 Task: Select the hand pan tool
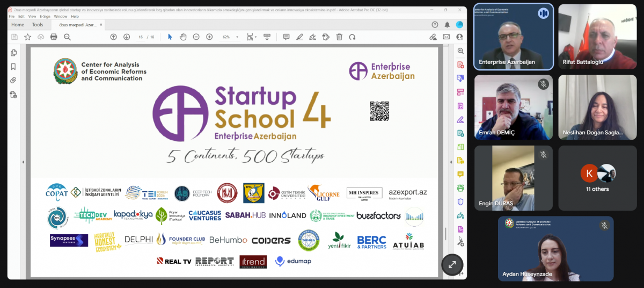click(x=183, y=37)
